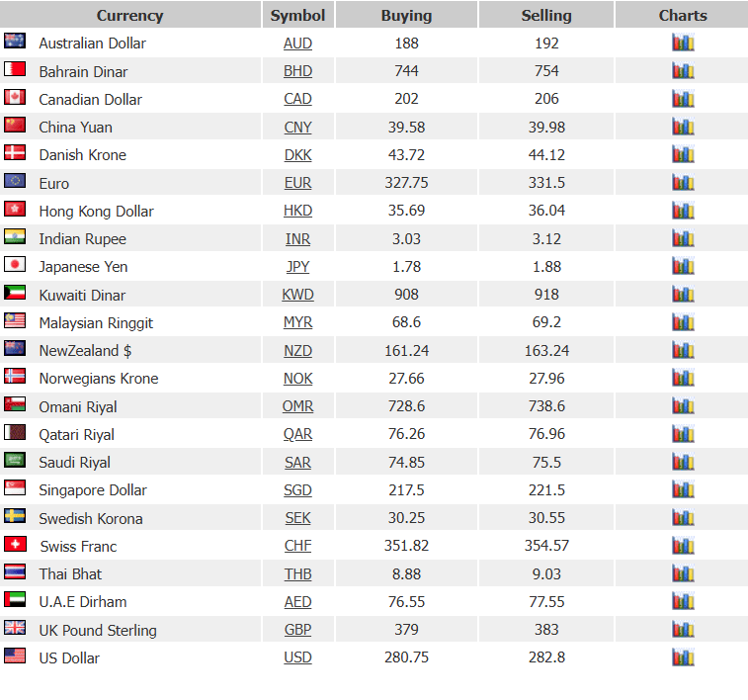Click the GBP symbol link

pos(297,630)
